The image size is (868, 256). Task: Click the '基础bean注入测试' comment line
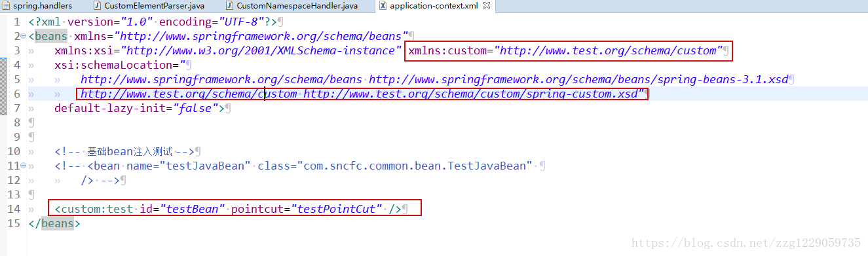(124, 151)
